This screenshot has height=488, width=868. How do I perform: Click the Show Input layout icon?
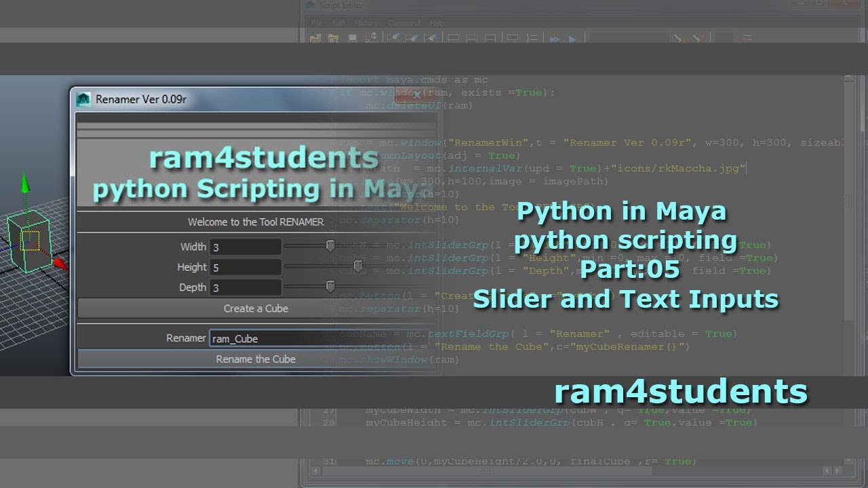pos(472,39)
